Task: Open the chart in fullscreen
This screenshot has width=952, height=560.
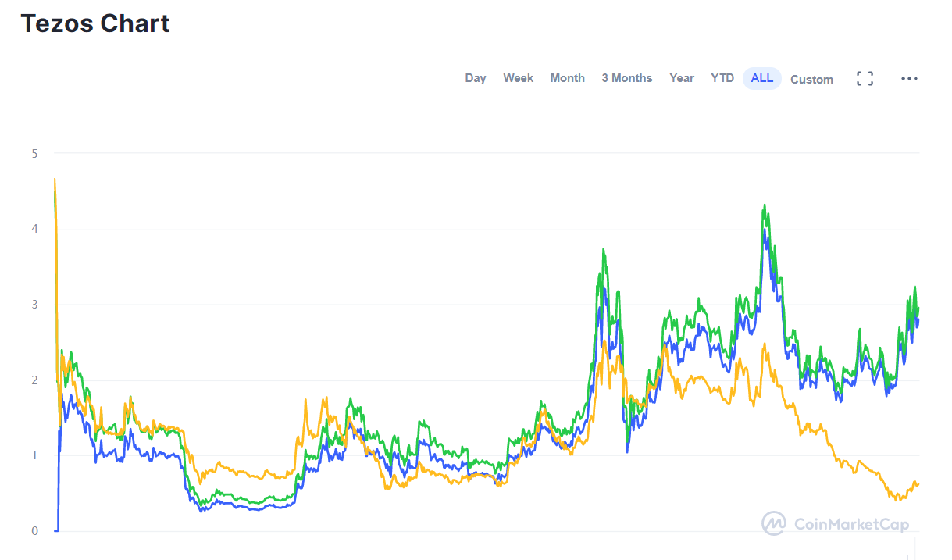Action: [x=865, y=78]
